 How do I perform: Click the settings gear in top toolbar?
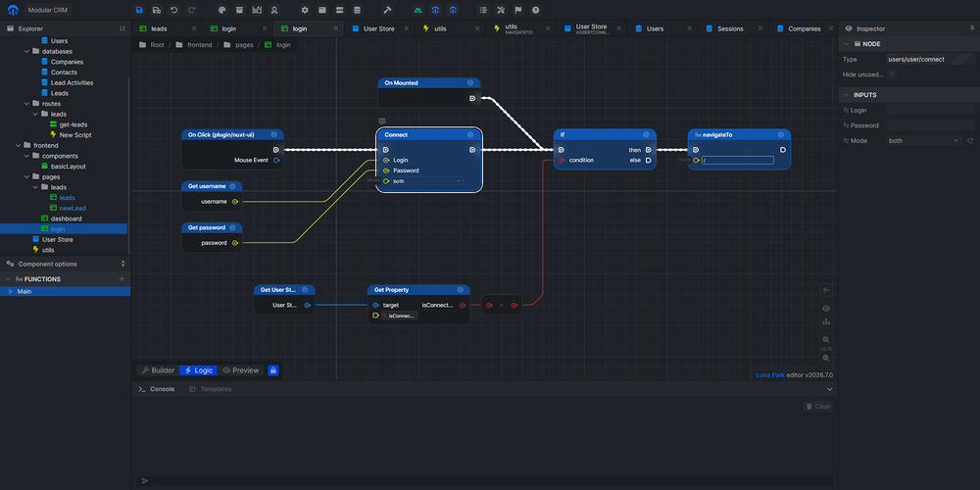pos(305,10)
